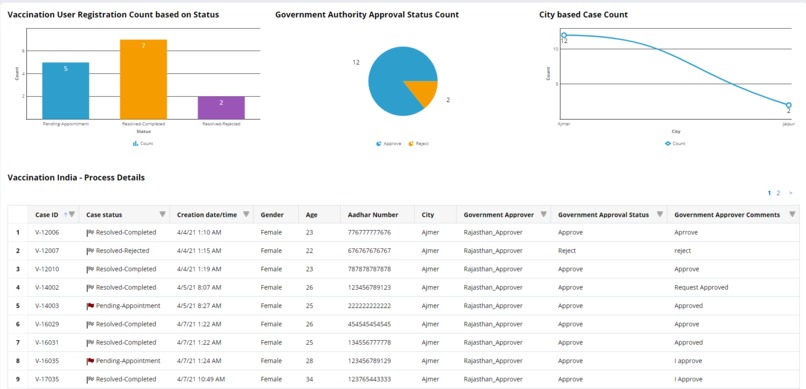Screen dimensions: 806x389
Task: Click the purple Resolved-Rejected bar
Action: point(221,108)
